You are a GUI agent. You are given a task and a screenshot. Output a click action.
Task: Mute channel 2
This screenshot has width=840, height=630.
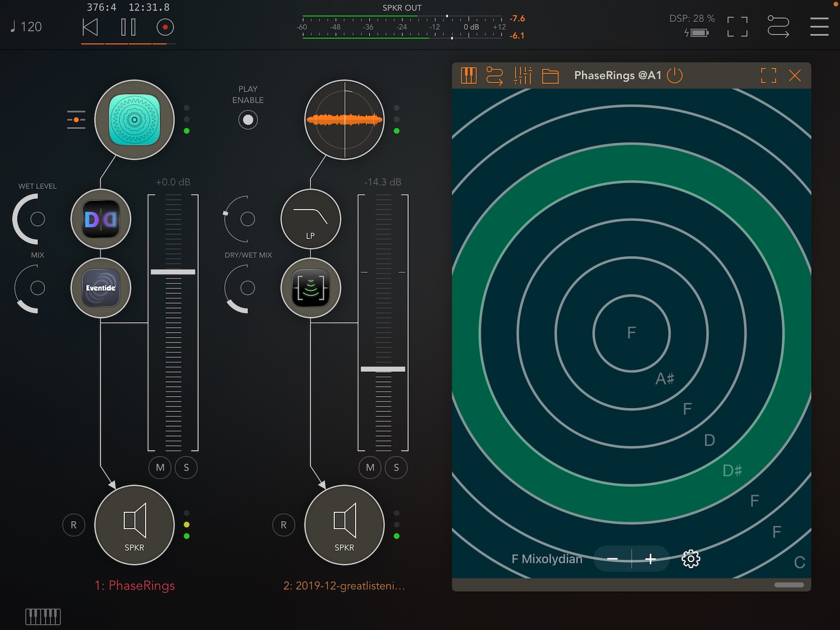(x=370, y=467)
